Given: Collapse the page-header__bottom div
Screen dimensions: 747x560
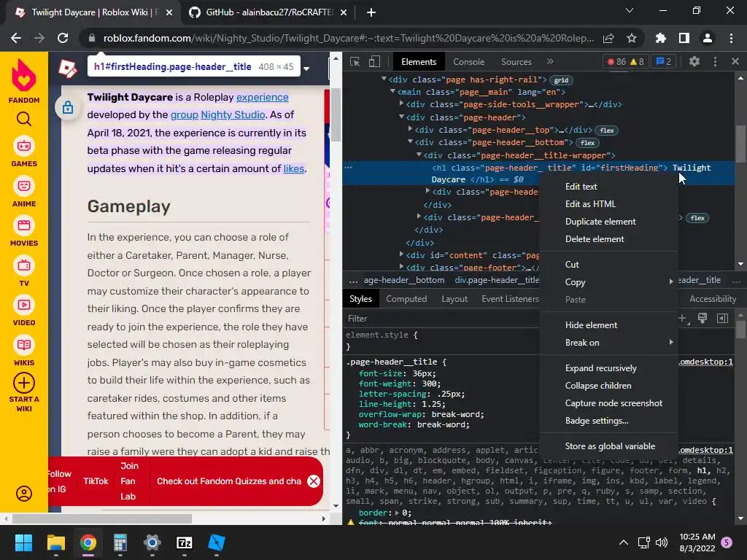Looking at the screenshot, I should (x=410, y=142).
